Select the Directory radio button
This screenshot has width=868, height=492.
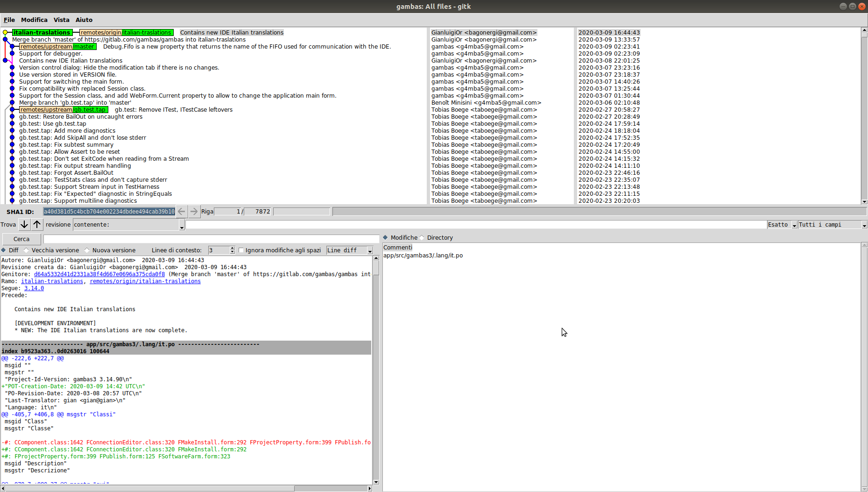[422, 238]
